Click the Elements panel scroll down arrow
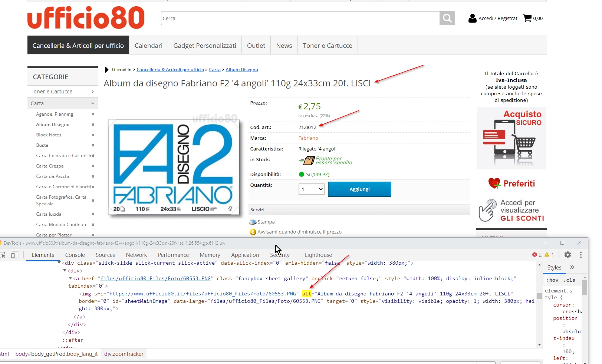This screenshot has width=602, height=364. pos(540,345)
